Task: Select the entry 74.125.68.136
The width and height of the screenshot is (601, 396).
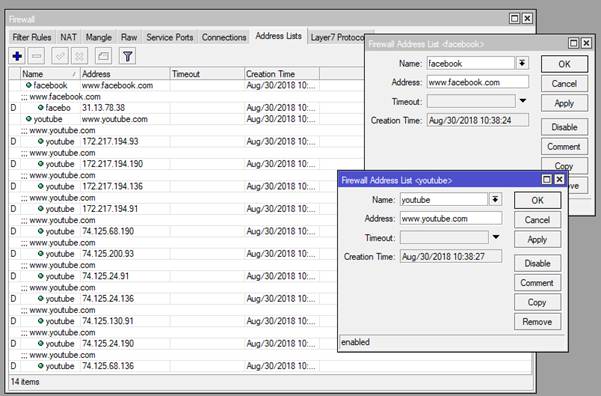Action: coord(271,366)
